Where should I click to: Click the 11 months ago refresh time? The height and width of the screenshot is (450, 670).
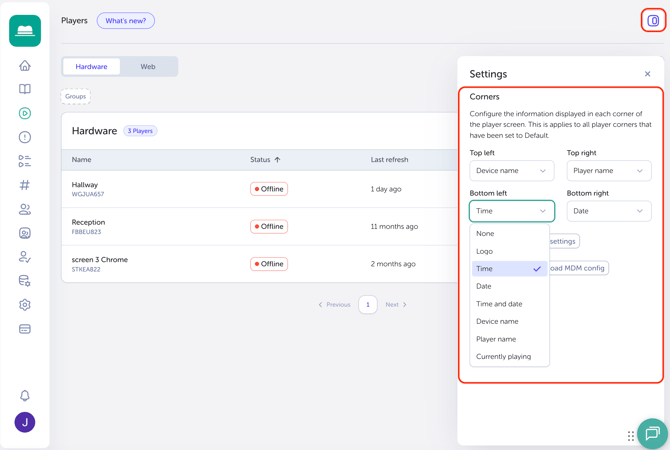[394, 226]
